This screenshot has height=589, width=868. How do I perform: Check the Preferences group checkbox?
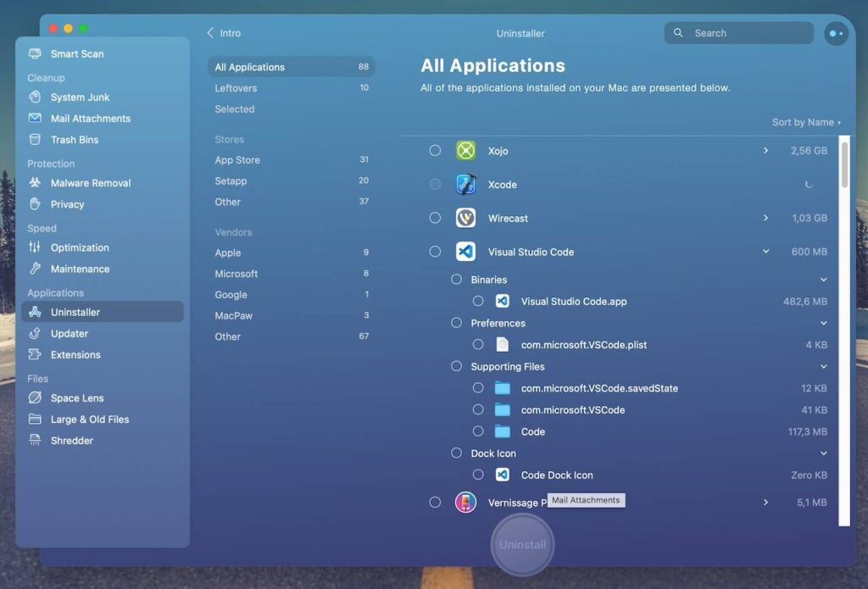click(456, 323)
